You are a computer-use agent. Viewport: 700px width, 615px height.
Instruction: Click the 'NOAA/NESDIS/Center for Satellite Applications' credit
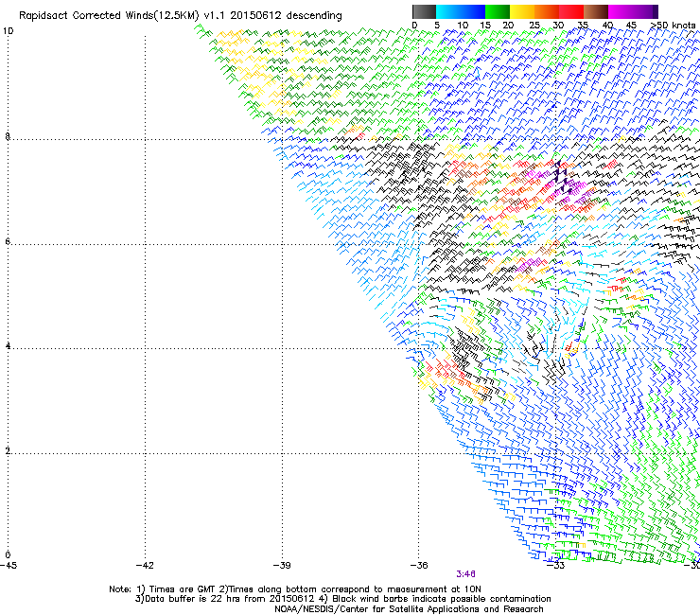click(409, 609)
